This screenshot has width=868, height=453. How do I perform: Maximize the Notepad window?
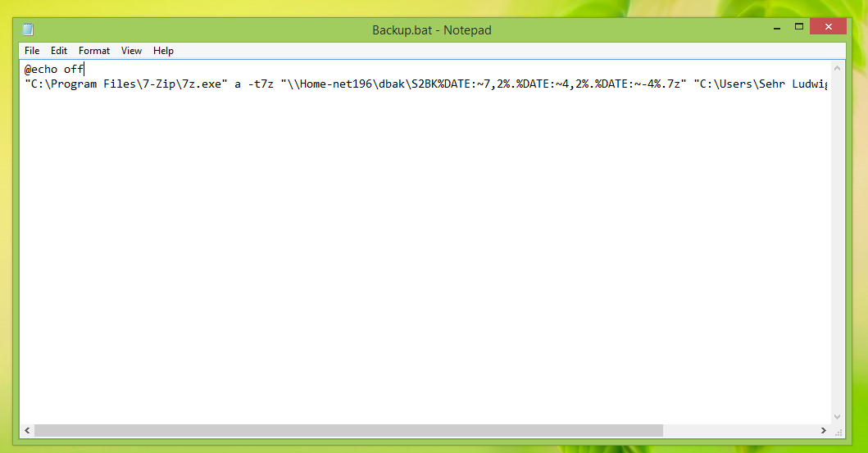(x=799, y=27)
